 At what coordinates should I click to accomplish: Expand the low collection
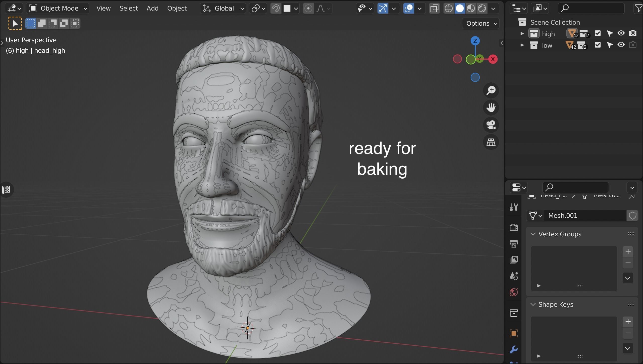(522, 45)
